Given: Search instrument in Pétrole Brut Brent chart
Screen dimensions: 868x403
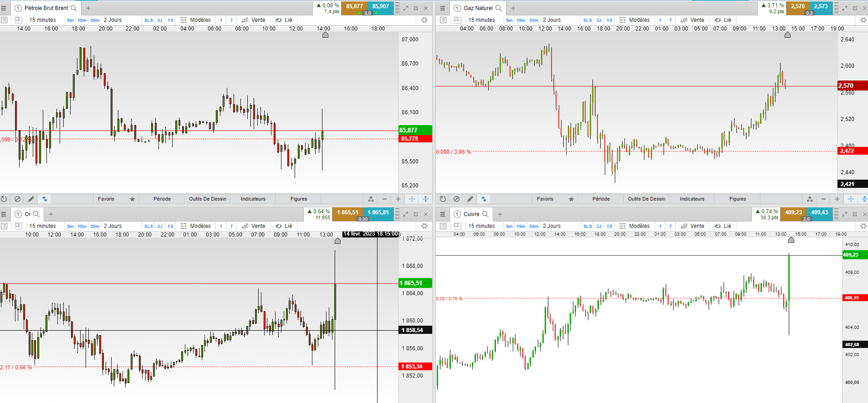Looking at the screenshot, I should click(x=74, y=8).
